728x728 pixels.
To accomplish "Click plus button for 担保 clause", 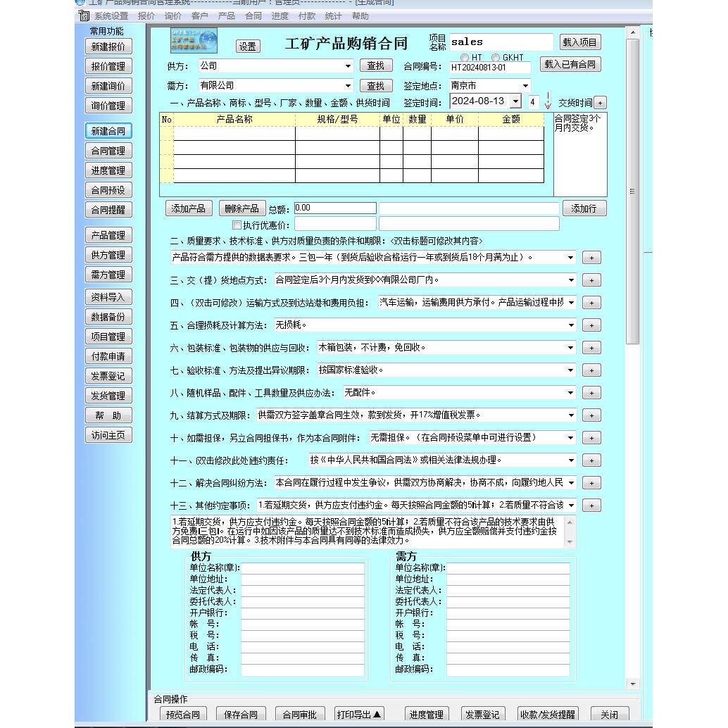I will point(591,439).
